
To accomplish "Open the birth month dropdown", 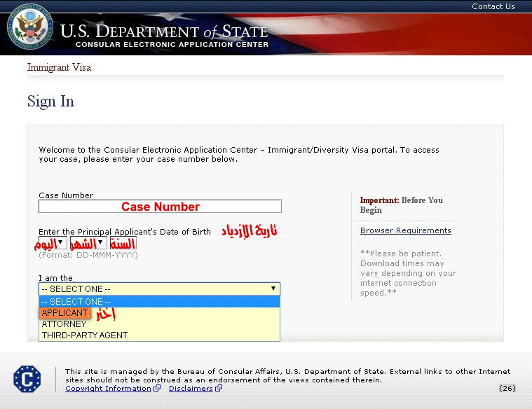I will click(88, 243).
